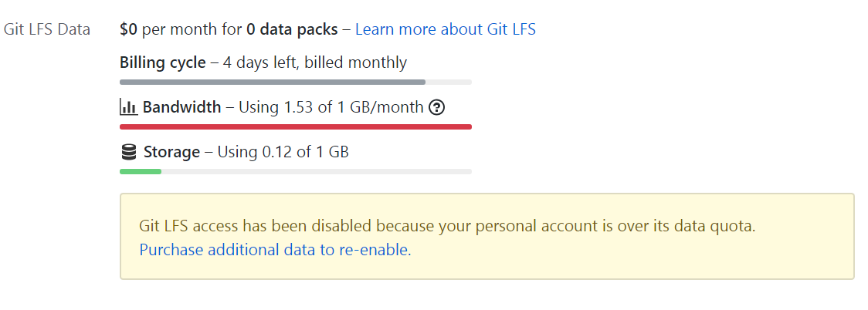Click the $0 per month amount
The image size is (868, 310).
tap(129, 29)
